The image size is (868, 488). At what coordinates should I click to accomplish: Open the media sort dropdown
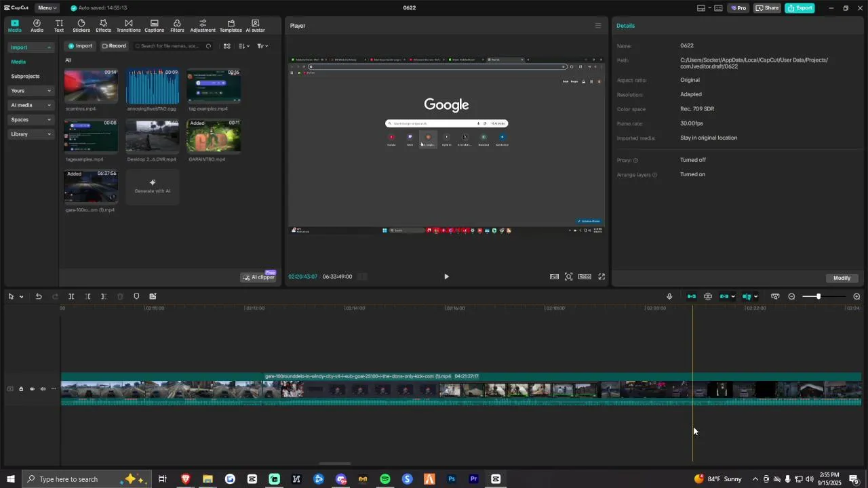(x=244, y=46)
